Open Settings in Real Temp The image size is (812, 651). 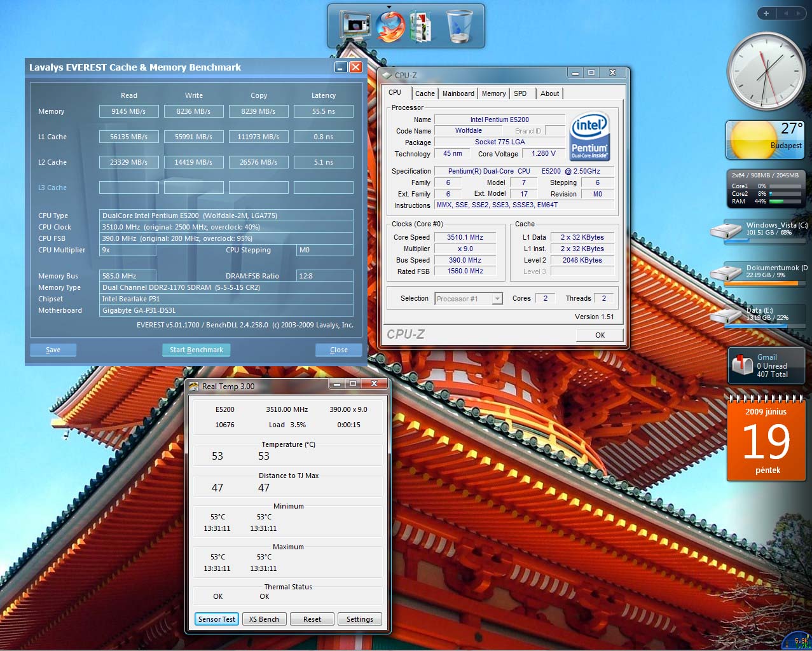(x=360, y=619)
